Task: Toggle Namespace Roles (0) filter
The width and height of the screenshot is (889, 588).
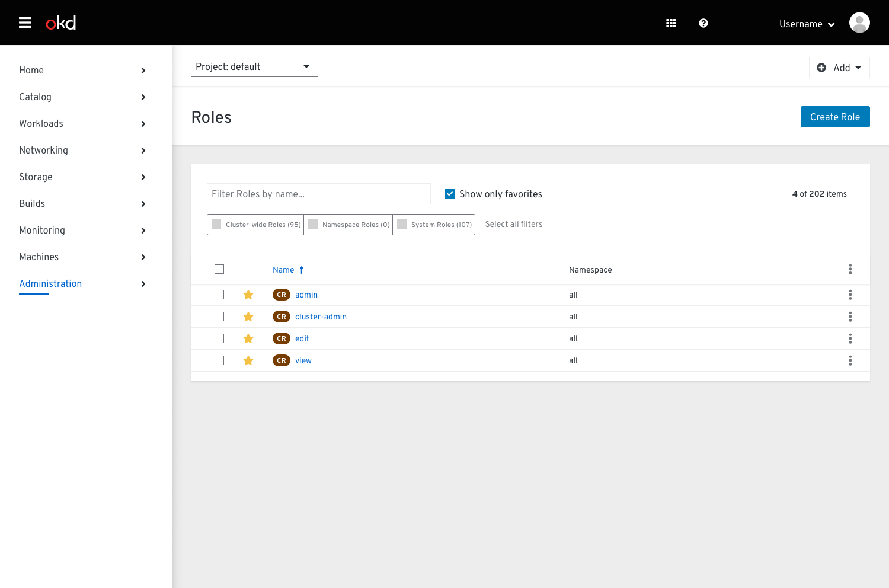Action: pos(348,225)
